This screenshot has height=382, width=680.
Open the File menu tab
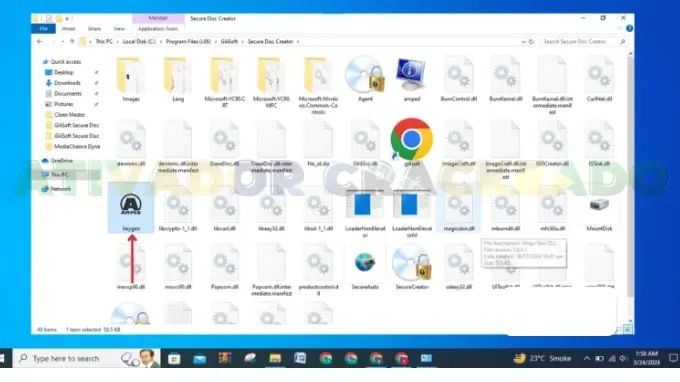click(43, 29)
